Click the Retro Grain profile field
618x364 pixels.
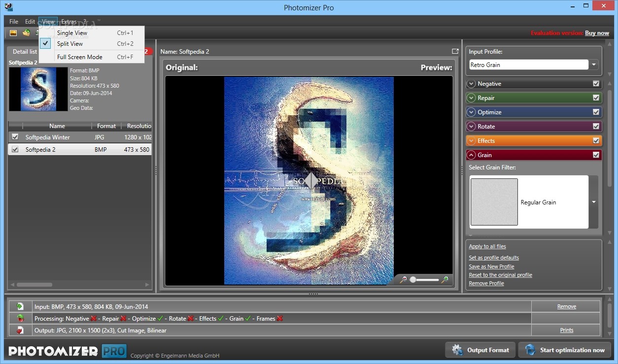pyautogui.click(x=529, y=65)
